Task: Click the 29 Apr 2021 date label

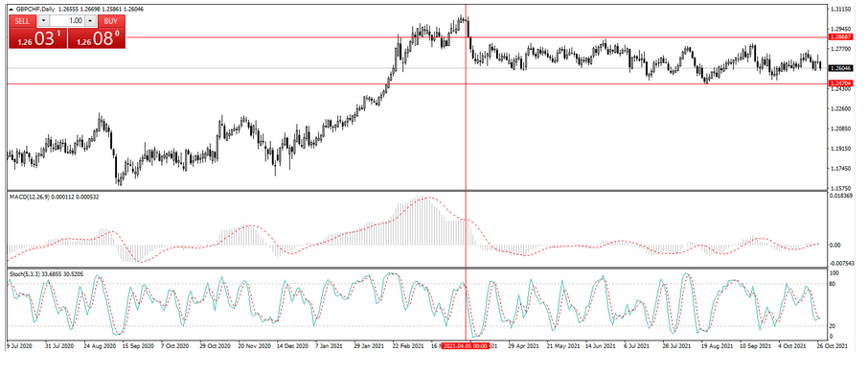Action: (524, 345)
